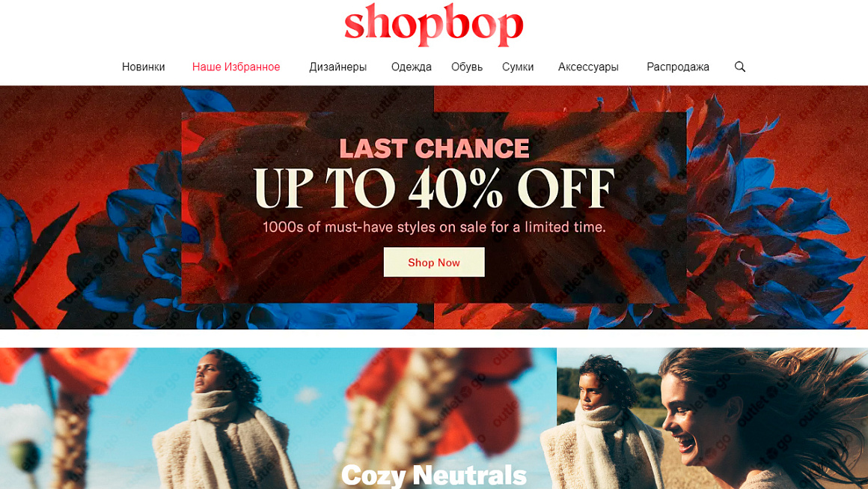Viewport: 868px width, 489px height.
Task: Click the Up to 40% Off headline
Action: point(434,188)
